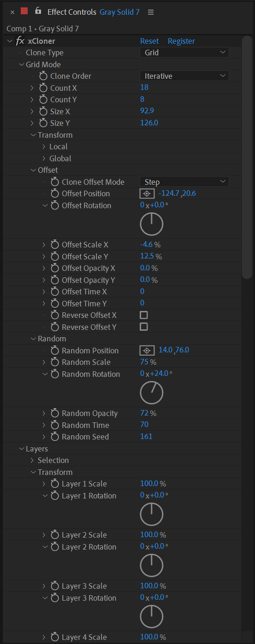Enable the Reverse Offset Y checkbox
Image resolution: width=255 pixels, height=644 pixels.
[x=144, y=327]
